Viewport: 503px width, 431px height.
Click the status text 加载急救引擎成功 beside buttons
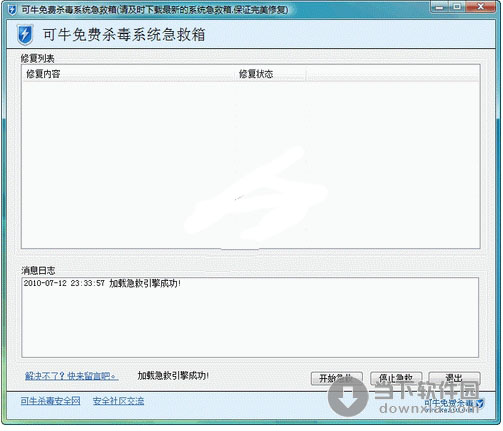click(x=173, y=376)
